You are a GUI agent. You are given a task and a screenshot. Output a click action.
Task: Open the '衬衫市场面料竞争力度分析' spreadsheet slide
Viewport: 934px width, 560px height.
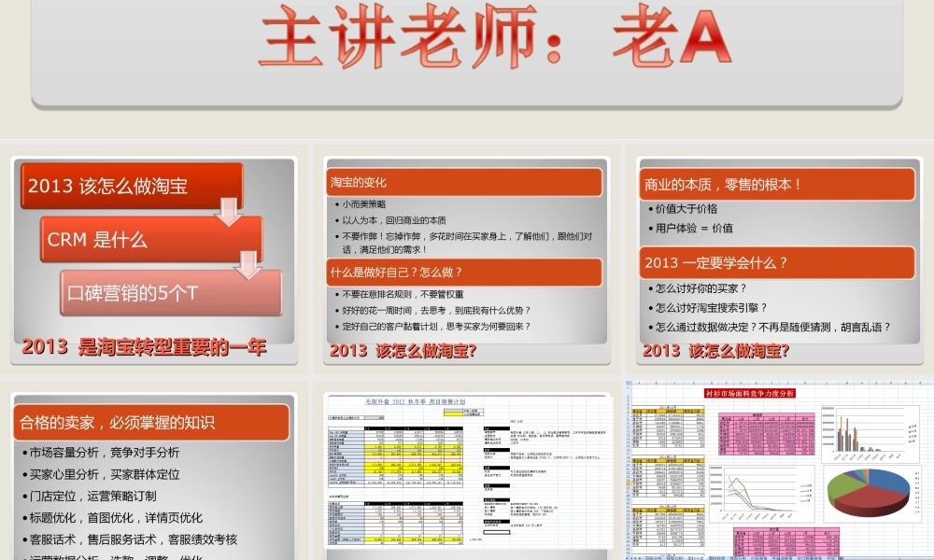pos(780,470)
